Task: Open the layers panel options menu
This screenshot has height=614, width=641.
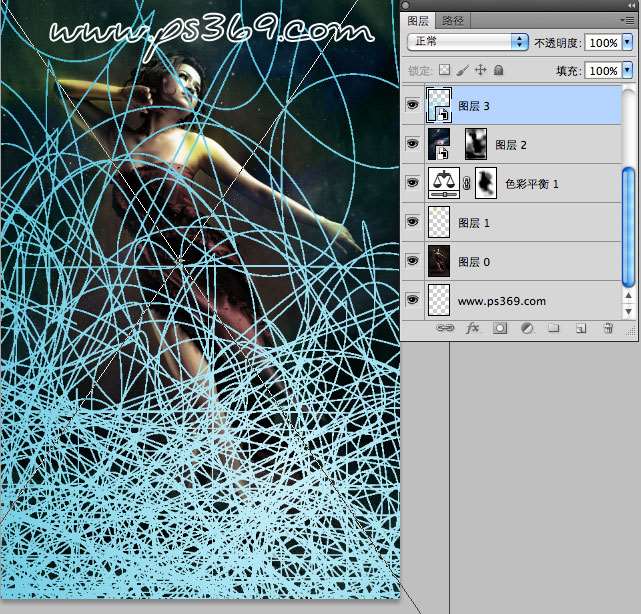Action: [x=629, y=20]
